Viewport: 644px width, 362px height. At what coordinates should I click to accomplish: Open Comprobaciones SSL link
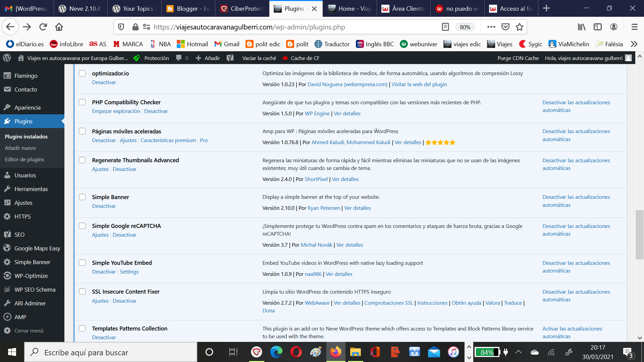pyautogui.click(x=389, y=303)
